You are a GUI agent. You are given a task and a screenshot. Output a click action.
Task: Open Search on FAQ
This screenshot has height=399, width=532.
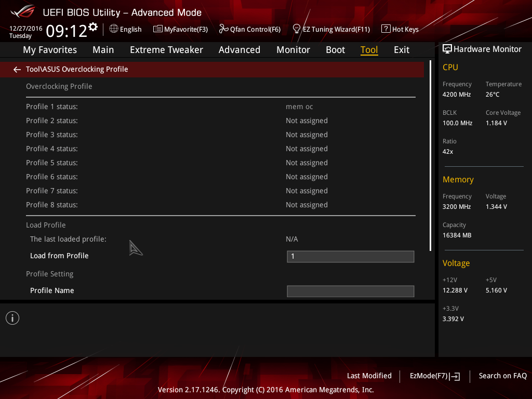pos(502,376)
